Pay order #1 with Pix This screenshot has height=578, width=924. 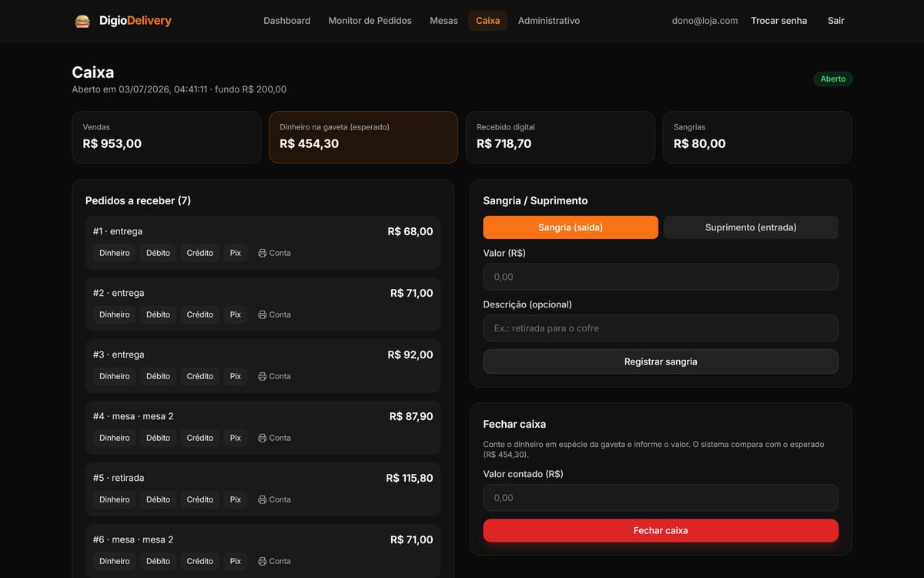tap(236, 253)
